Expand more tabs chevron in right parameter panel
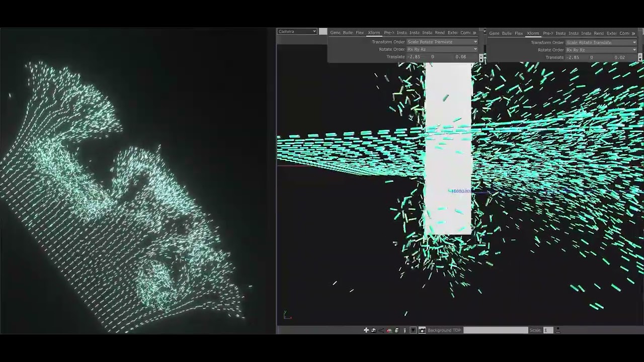644x362 pixels. [x=633, y=33]
